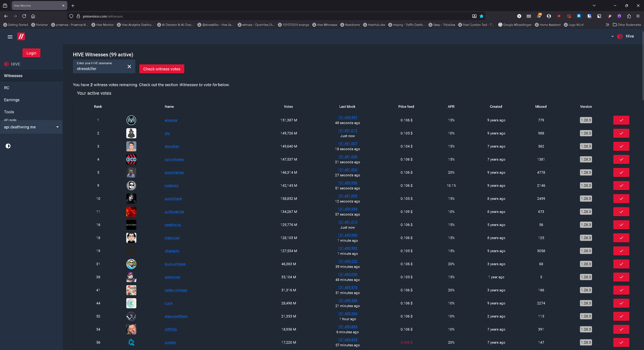Open the good-karma witness link
This screenshot has height=350, width=644.
[x=174, y=172]
